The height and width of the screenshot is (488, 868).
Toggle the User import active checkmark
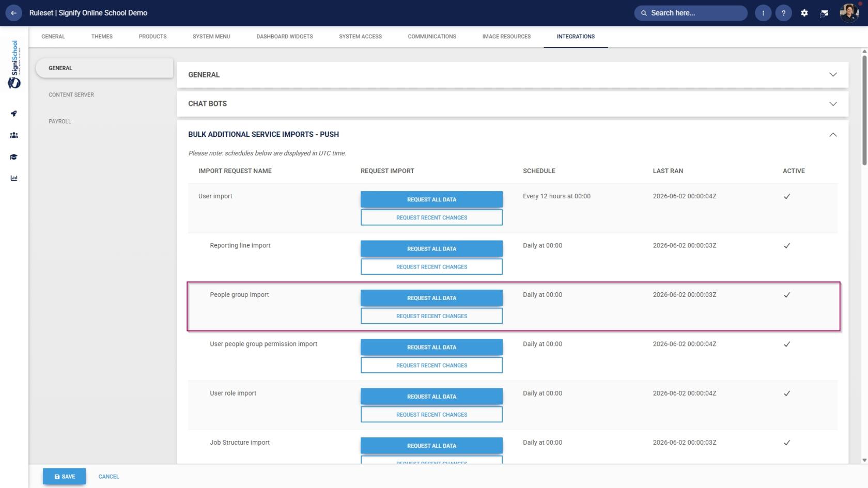point(787,196)
